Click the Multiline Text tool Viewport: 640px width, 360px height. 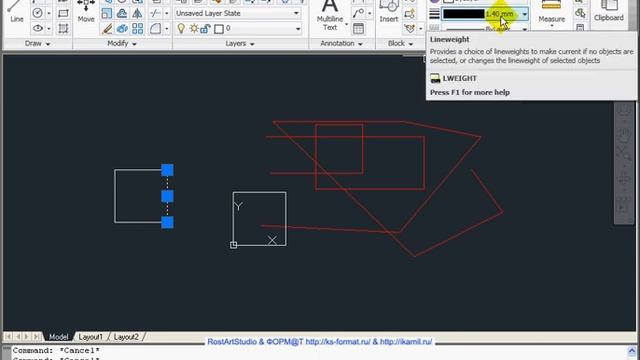click(330, 16)
